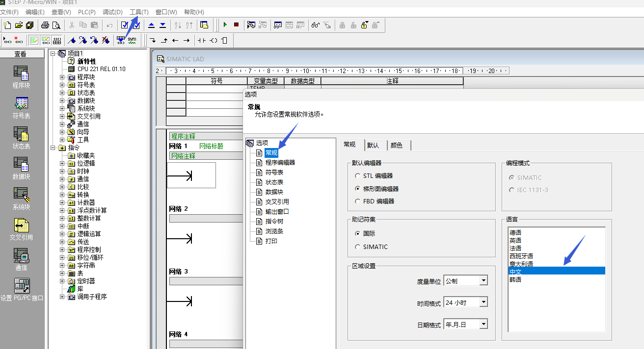Click the 'sym' symbol toolbar icon
Image resolution: width=644 pixels, height=349 pixels.
pos(132,40)
